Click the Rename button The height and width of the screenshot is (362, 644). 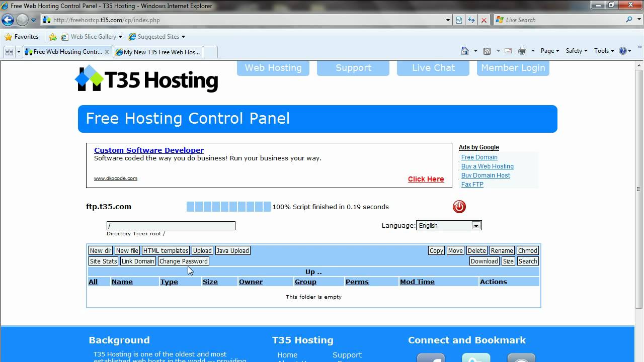[502, 250]
